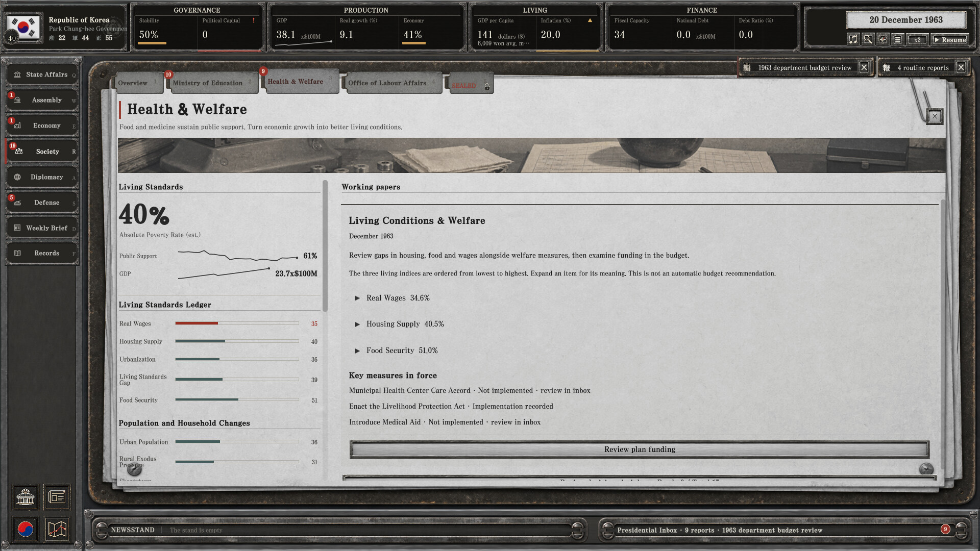Click the Taegeuk emblem icon
Screen dimensions: 980x551
(x=25, y=529)
